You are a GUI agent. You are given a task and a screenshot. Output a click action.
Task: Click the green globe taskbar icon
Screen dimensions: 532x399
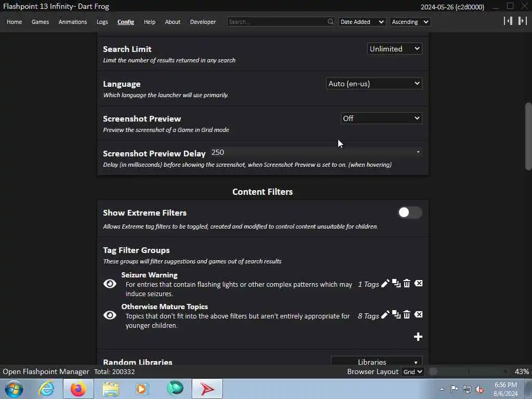tap(175, 388)
